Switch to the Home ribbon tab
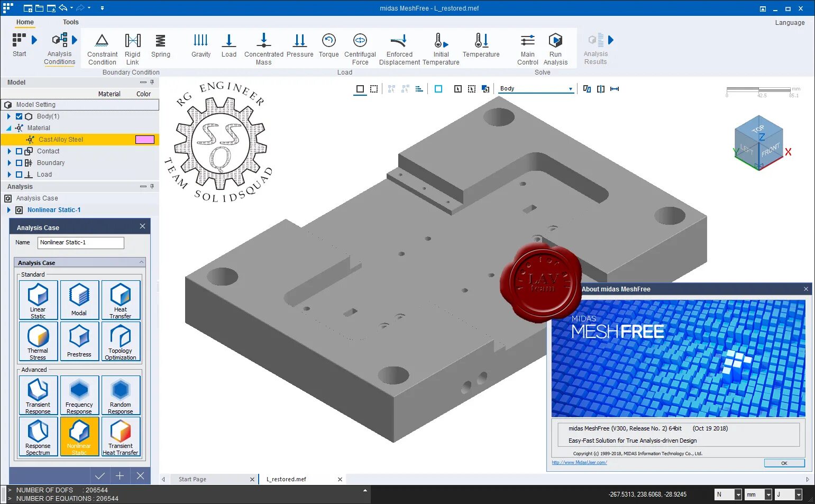Viewport: 815px width, 504px height. [x=25, y=22]
